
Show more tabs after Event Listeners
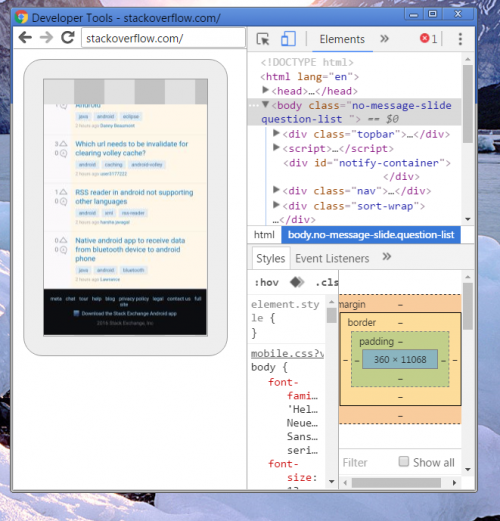click(x=387, y=257)
